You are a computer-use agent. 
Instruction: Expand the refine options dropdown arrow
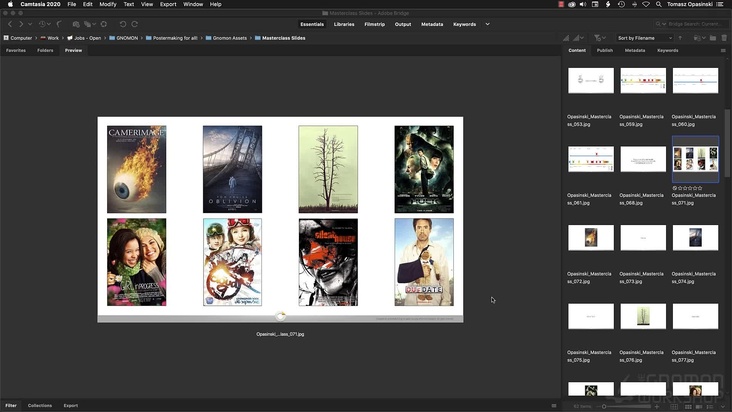point(94,24)
